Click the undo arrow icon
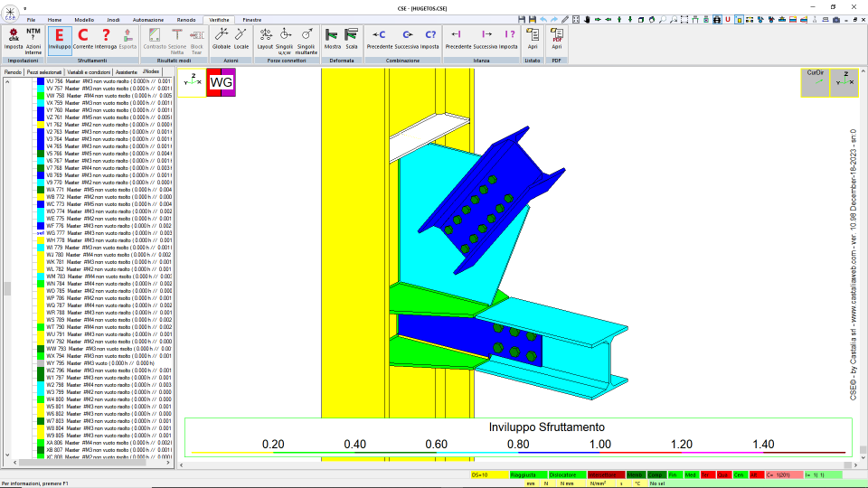 coord(543,19)
